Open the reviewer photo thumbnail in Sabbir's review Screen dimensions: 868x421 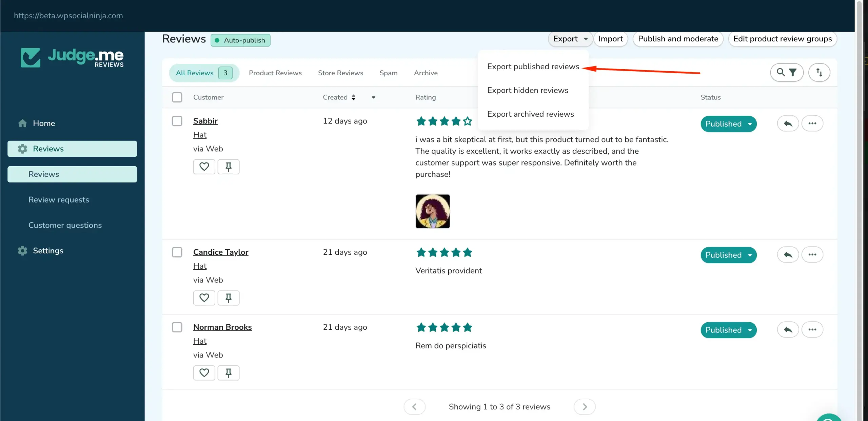433,211
